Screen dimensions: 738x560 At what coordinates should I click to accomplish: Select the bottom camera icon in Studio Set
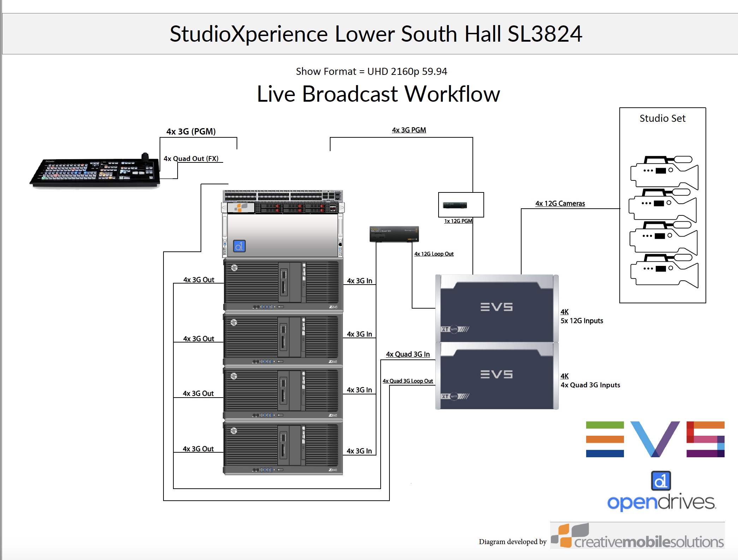click(664, 271)
